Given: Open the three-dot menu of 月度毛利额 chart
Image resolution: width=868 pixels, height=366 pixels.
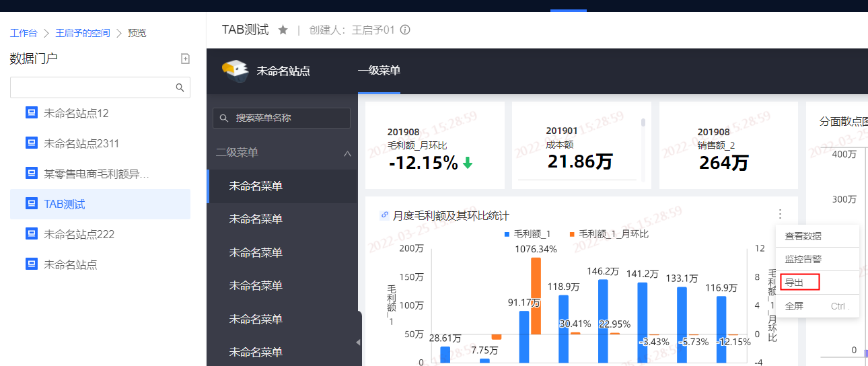Looking at the screenshot, I should [x=780, y=214].
